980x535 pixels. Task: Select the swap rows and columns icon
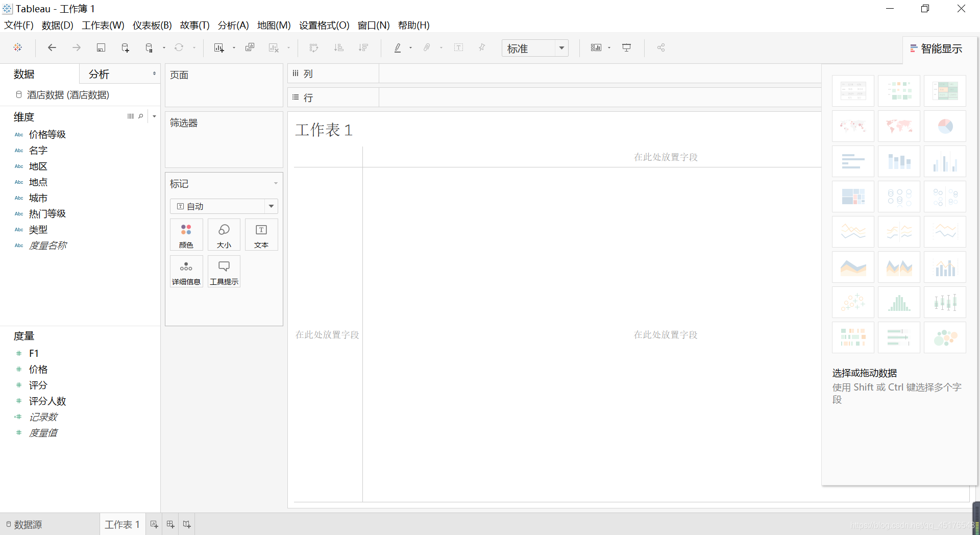pyautogui.click(x=313, y=47)
